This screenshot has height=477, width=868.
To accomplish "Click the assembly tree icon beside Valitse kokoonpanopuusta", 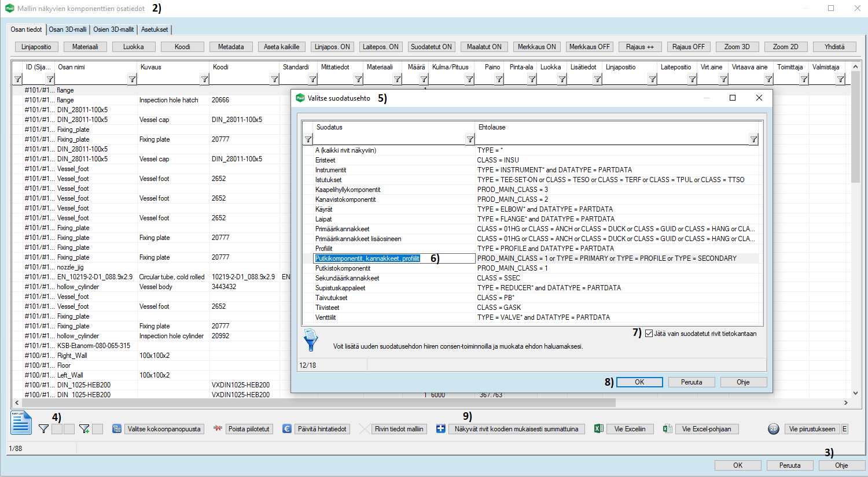I will [x=117, y=429].
